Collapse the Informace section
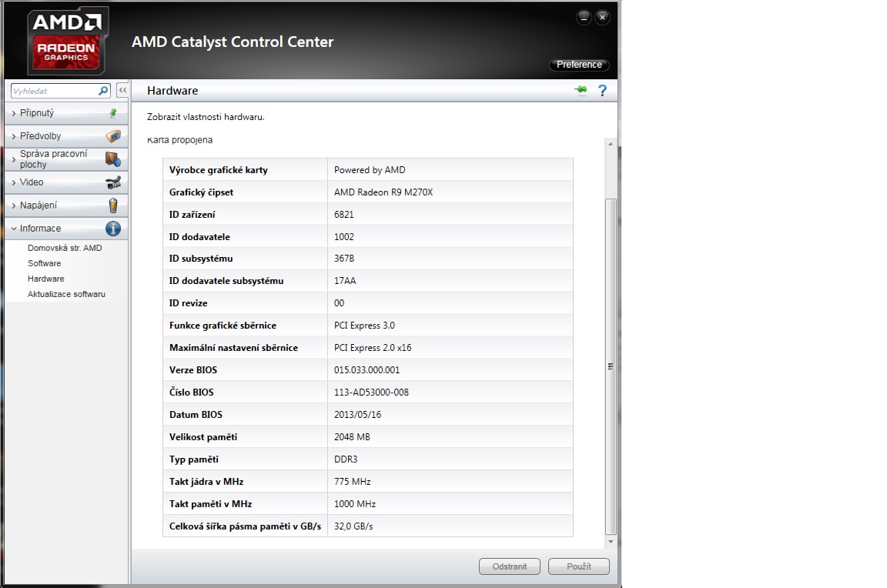Viewport: 887px width, 588px height. click(x=66, y=229)
